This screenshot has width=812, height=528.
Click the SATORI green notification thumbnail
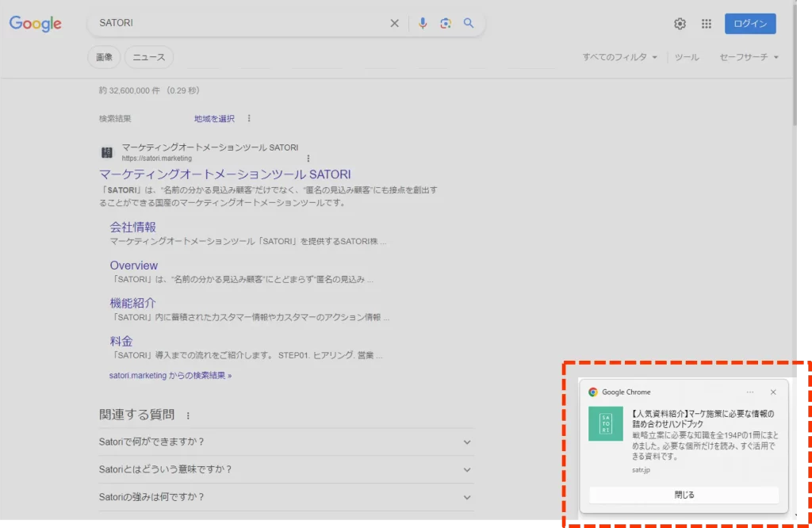coord(605,423)
